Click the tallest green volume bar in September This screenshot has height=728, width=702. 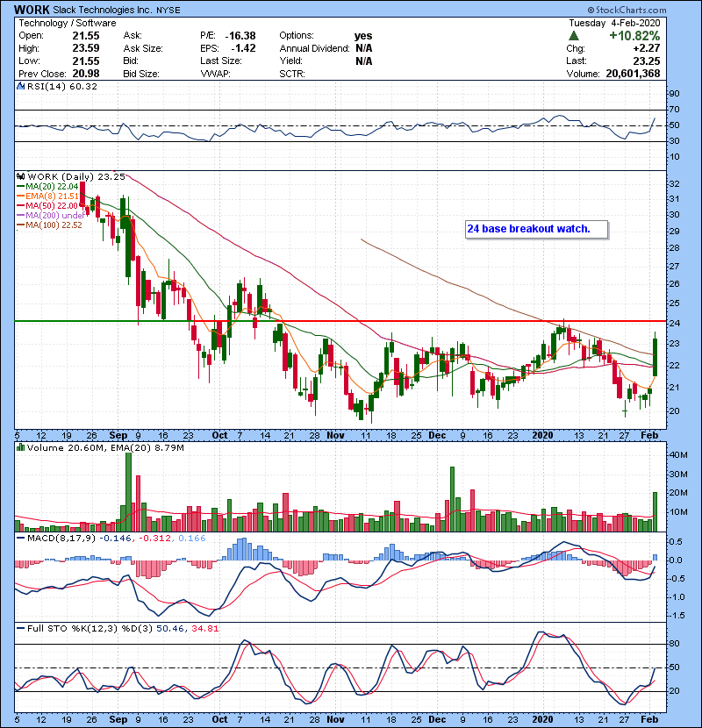pos(129,492)
